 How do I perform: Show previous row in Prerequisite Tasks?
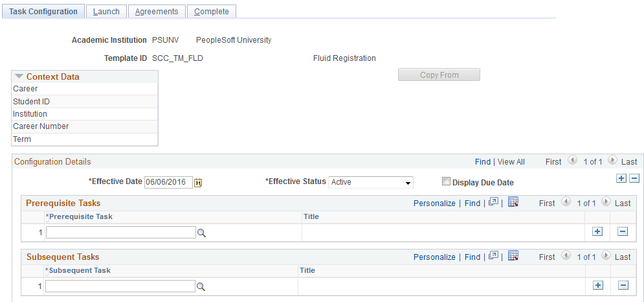566,202
